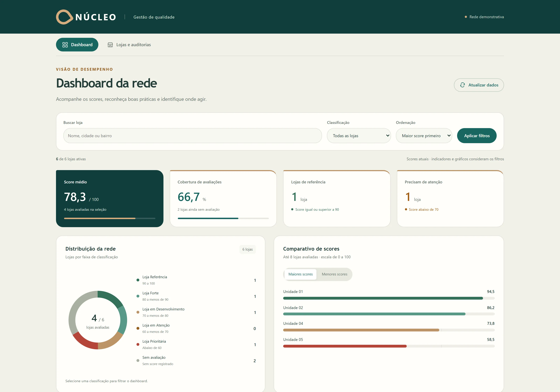
Task: Click Atualizar dados button
Action: (x=479, y=85)
